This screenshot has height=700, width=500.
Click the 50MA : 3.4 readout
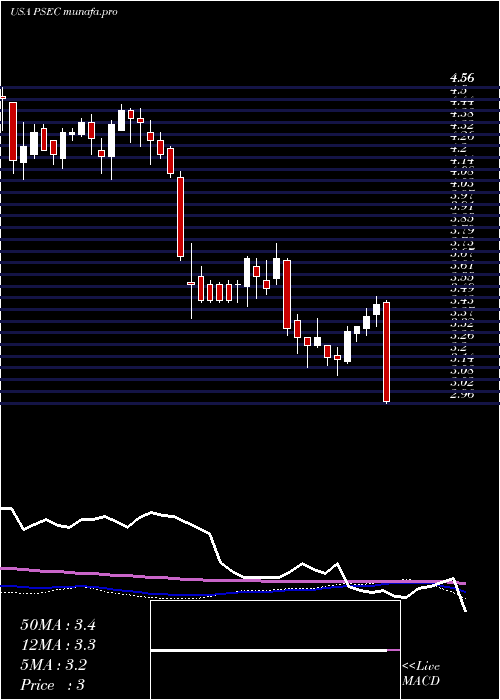(58, 625)
